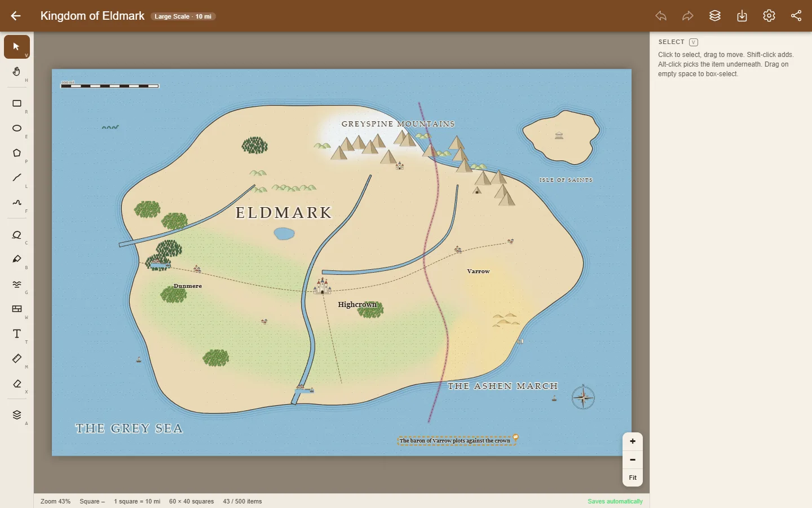Select the arrow Select tool
This screenshot has width=812, height=508.
click(17, 47)
